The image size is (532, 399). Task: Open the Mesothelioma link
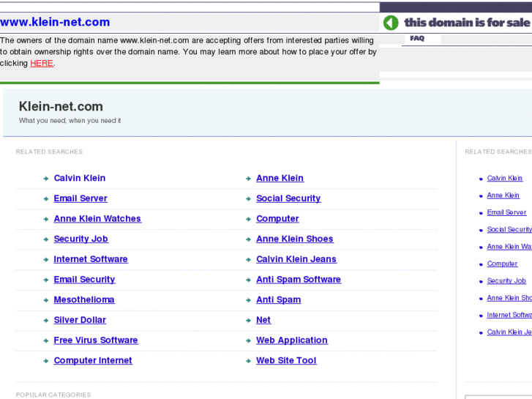tap(84, 300)
